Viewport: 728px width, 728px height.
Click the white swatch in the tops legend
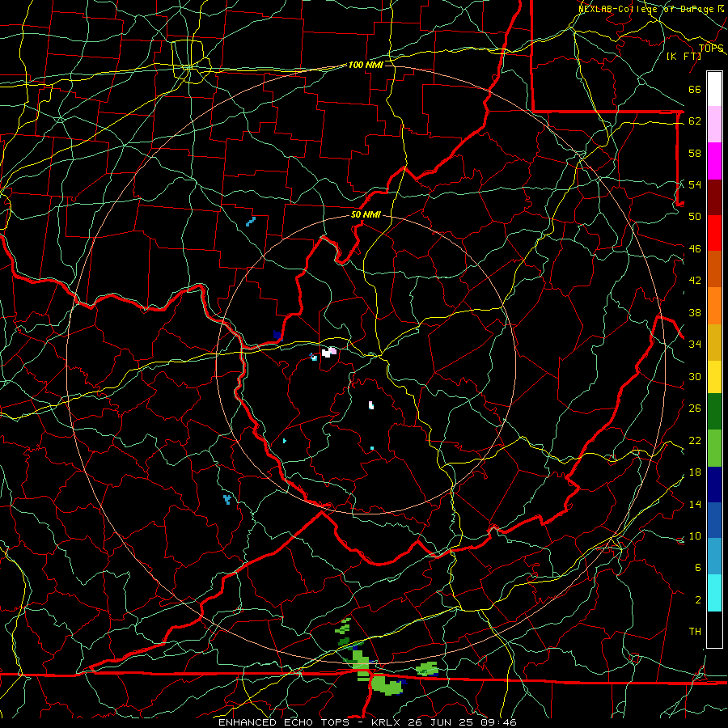(714, 89)
